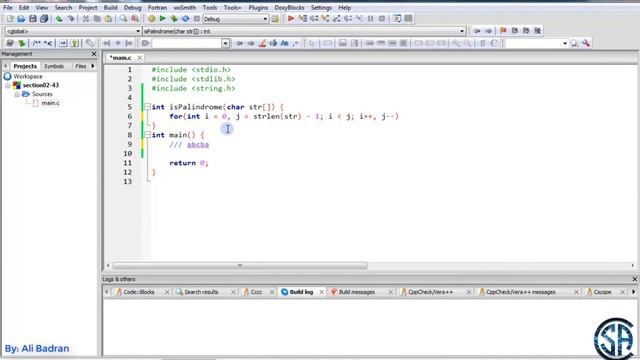Open the search text combo box arrow
640x360 pixels.
(225, 43)
